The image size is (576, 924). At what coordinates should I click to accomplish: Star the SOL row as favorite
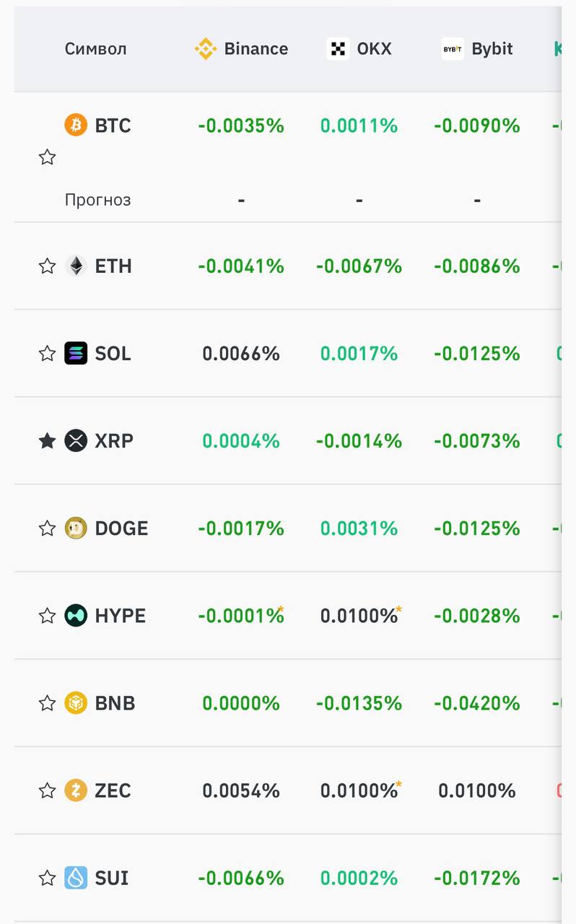(x=47, y=353)
